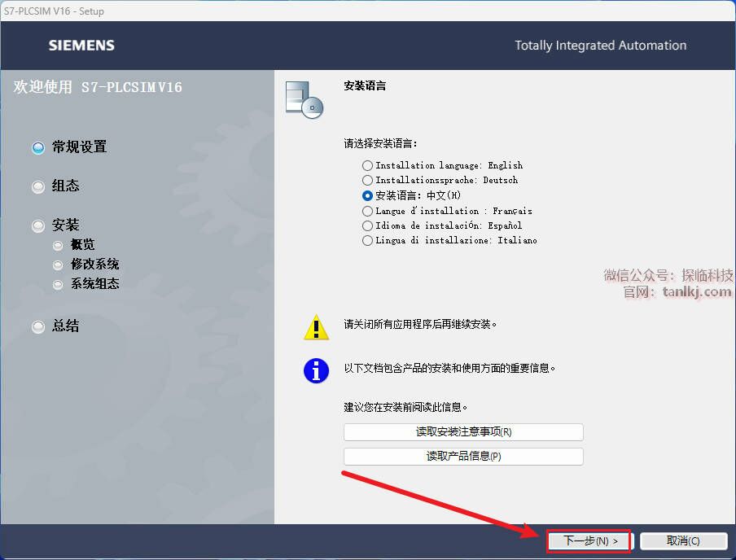The height and width of the screenshot is (560, 736).
Task: Click the Totally Integrated Automation text
Action: (x=600, y=46)
